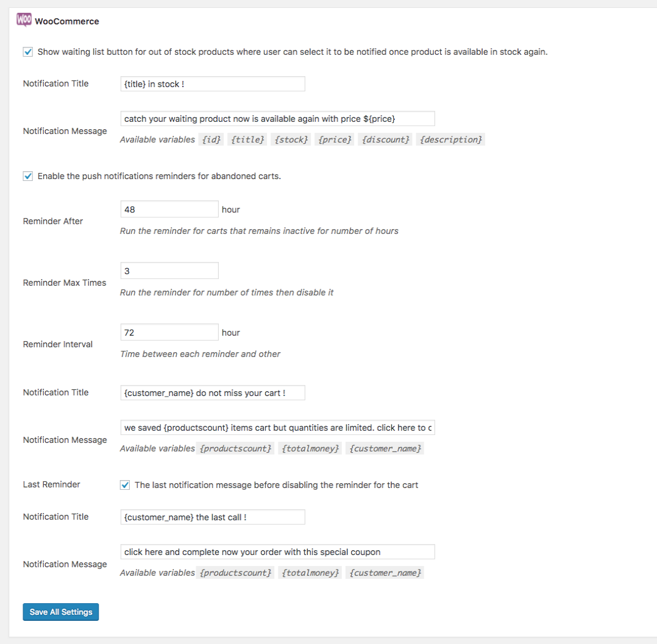Toggle the waiting list button checkbox
The height and width of the screenshot is (644, 657).
click(28, 52)
